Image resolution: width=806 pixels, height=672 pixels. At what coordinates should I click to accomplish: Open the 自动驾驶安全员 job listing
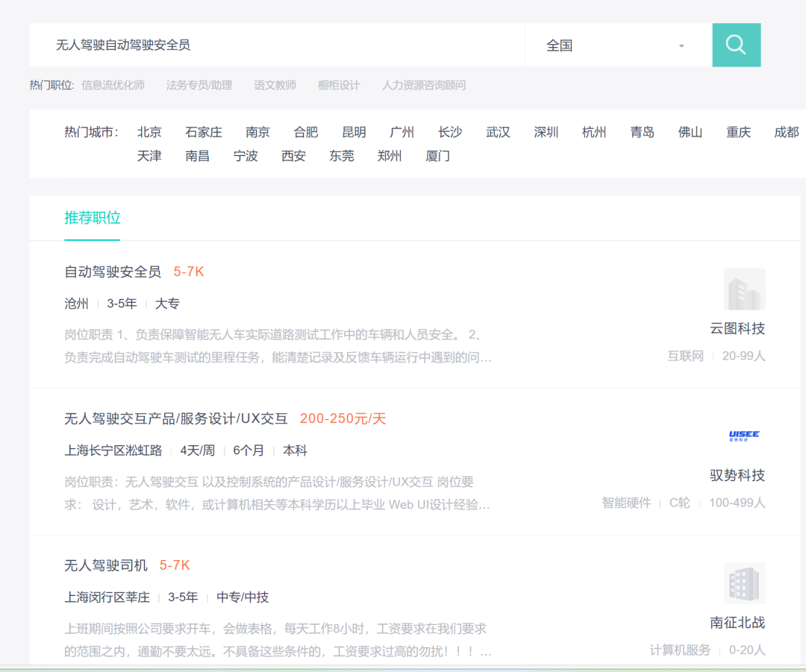pos(113,271)
